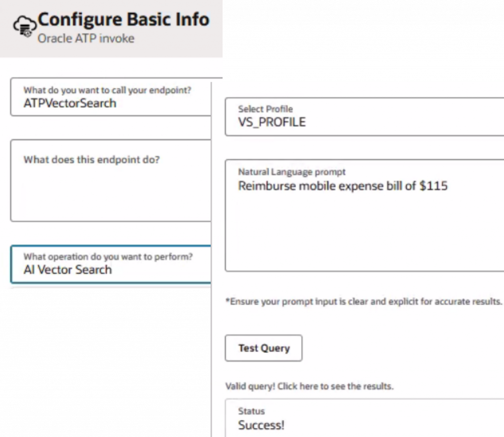Click the Status field

point(364,419)
